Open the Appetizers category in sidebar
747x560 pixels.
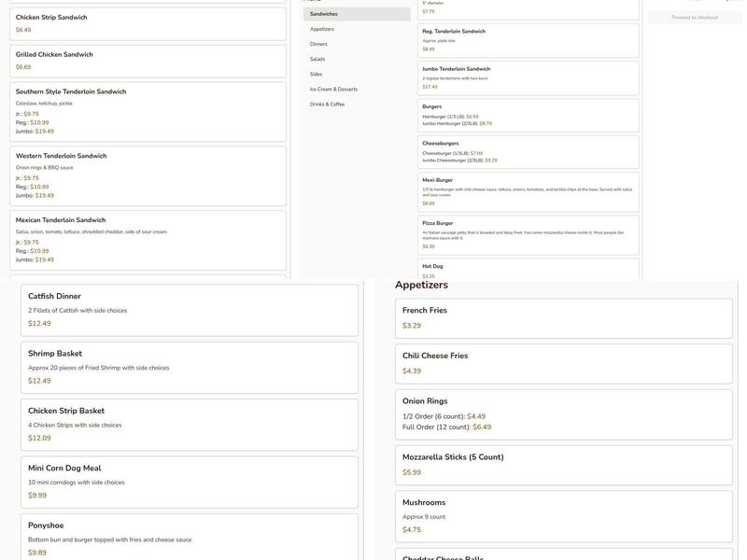coord(356,29)
